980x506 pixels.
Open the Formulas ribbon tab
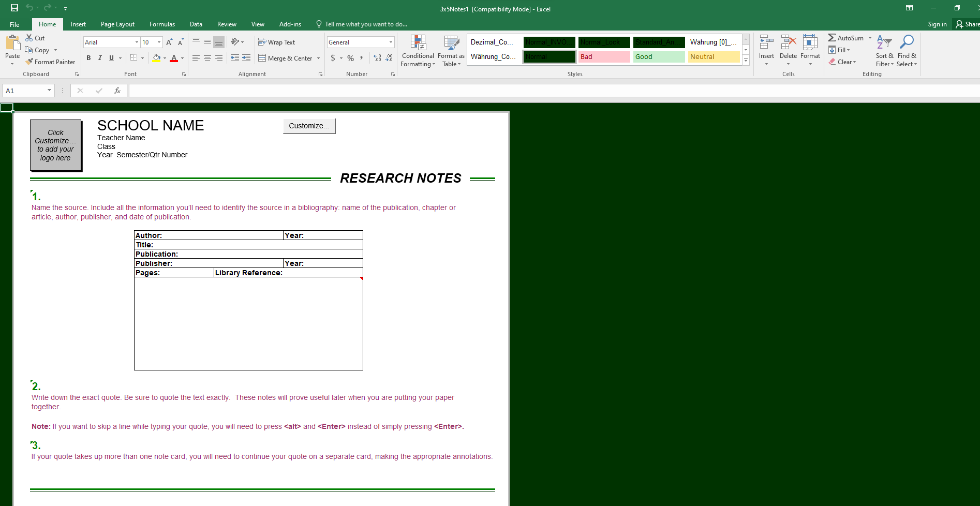[x=162, y=24]
